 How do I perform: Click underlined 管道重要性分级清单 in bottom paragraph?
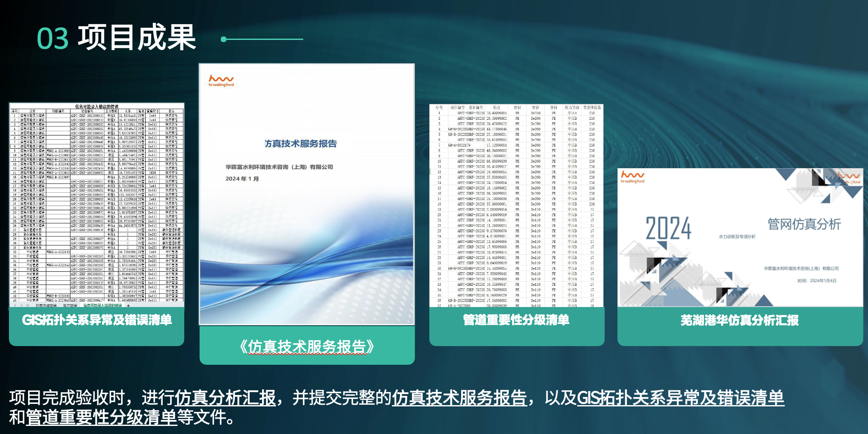[x=101, y=417]
